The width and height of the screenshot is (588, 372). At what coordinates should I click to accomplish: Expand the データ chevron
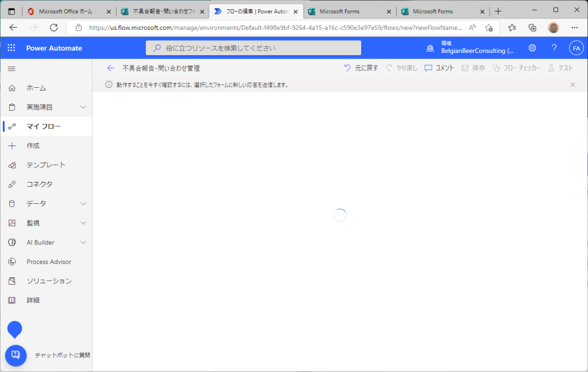(x=83, y=204)
